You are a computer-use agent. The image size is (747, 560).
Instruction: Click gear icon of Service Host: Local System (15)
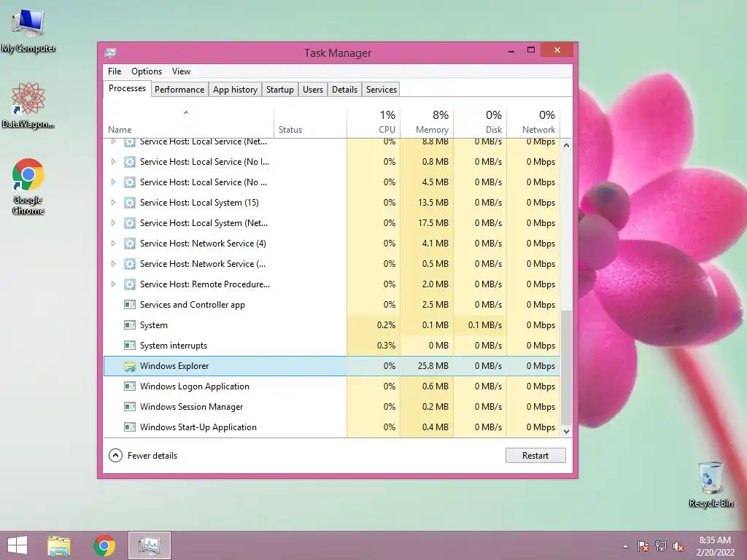coord(130,203)
